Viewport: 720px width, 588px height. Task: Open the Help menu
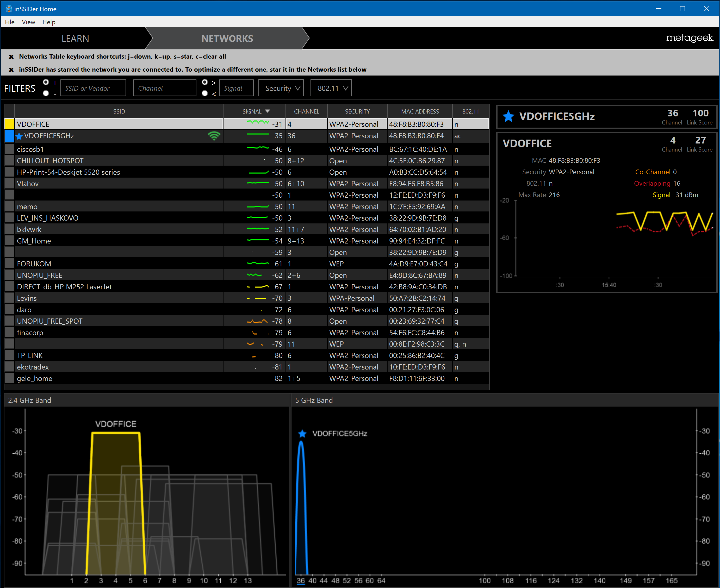(x=49, y=22)
